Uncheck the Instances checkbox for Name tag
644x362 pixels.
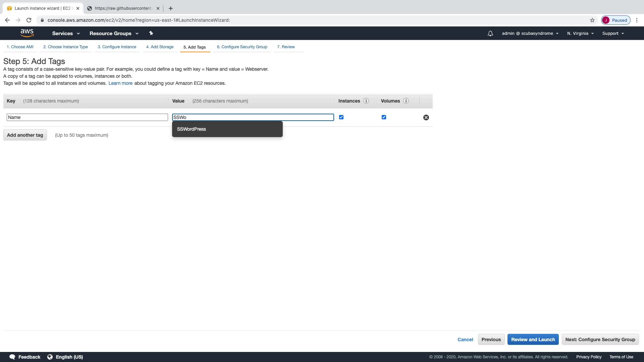pyautogui.click(x=341, y=117)
